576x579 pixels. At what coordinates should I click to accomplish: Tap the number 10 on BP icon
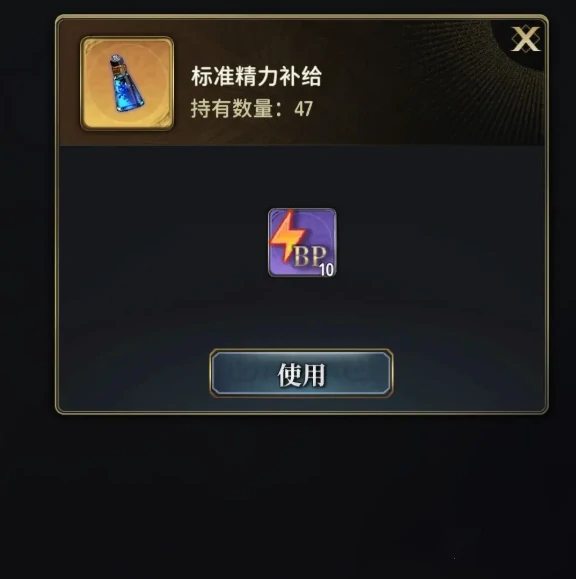point(326,270)
